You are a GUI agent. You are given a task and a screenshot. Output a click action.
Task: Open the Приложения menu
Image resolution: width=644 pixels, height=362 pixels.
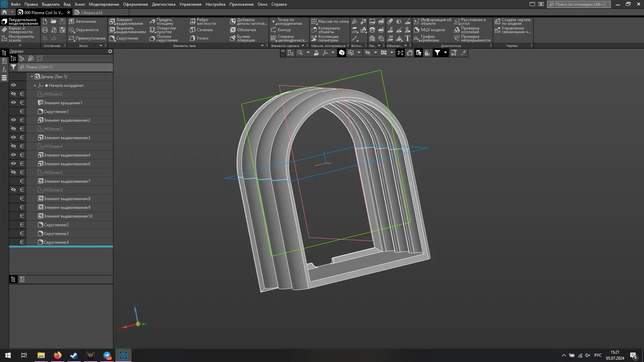[241, 4]
